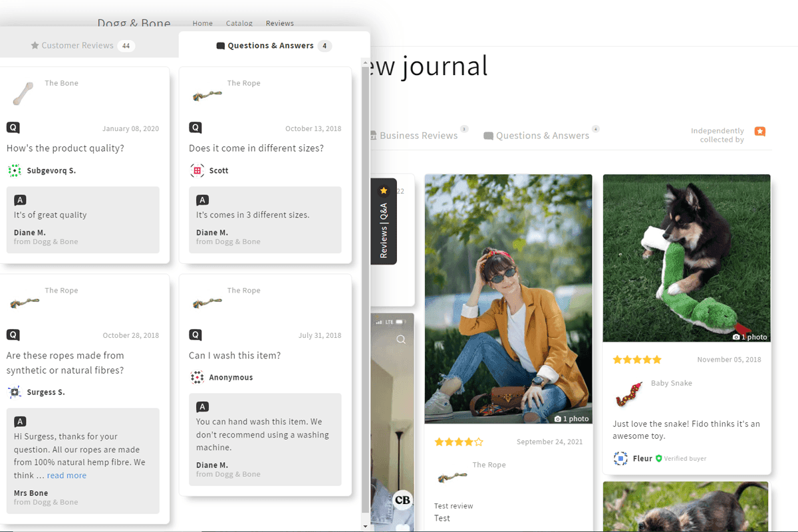Open the photo of the dog with the green snake toy

[x=687, y=259]
